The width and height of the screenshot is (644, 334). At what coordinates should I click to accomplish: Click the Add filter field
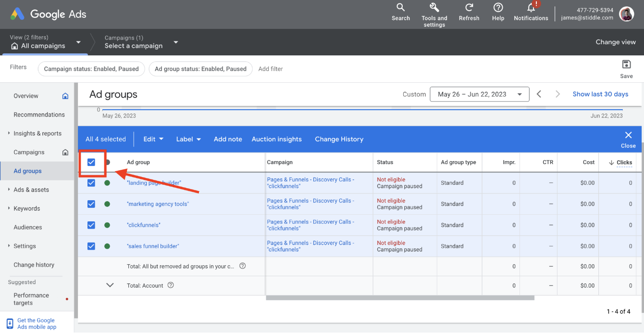pyautogui.click(x=271, y=69)
